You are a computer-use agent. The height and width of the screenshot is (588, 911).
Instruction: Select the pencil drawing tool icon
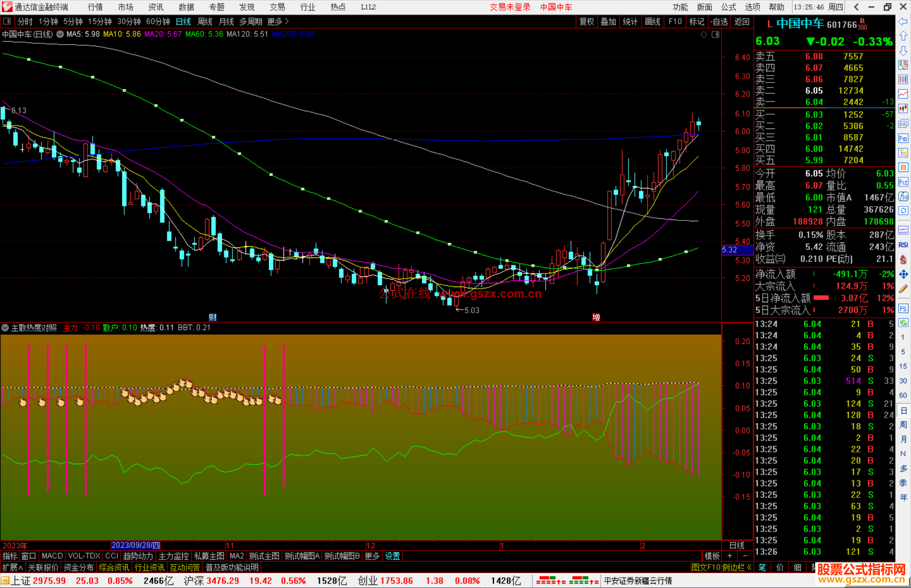click(903, 289)
